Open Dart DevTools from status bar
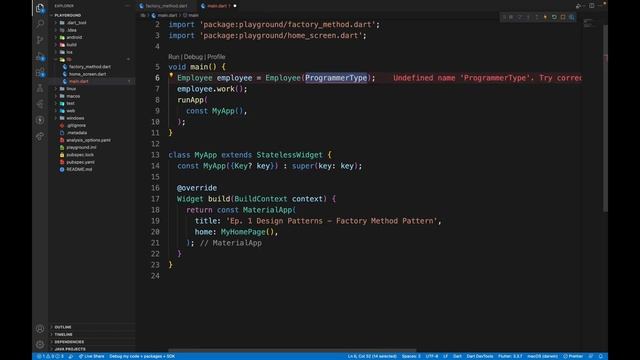The width and height of the screenshot is (640, 360). click(x=480, y=356)
